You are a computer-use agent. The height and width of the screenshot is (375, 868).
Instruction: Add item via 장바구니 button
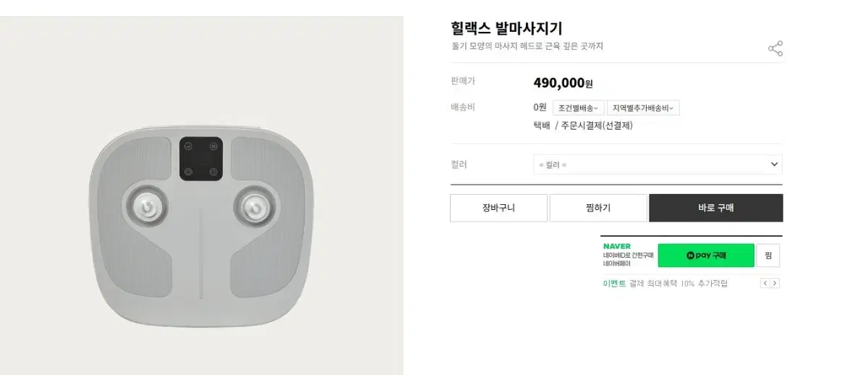click(x=498, y=208)
